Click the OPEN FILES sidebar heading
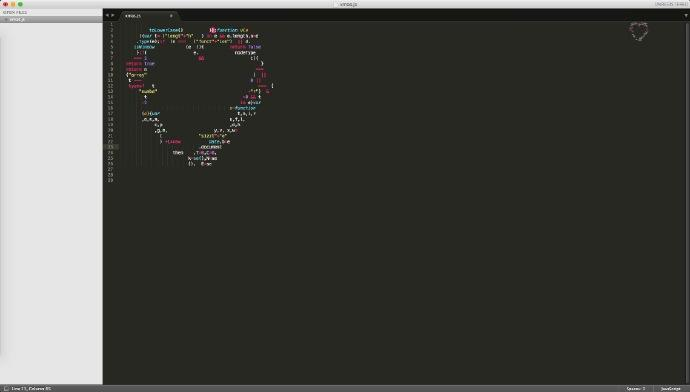The height and width of the screenshot is (392, 690). [x=15, y=12]
